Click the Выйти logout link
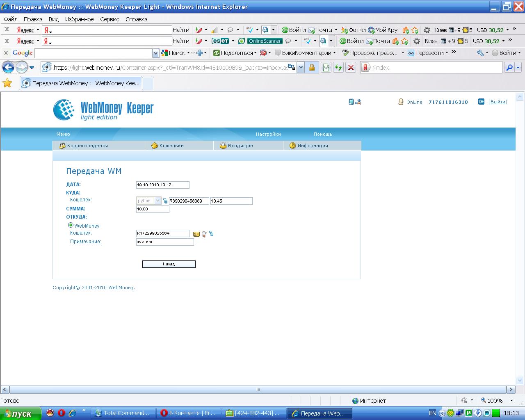The image size is (525, 420). click(x=498, y=102)
